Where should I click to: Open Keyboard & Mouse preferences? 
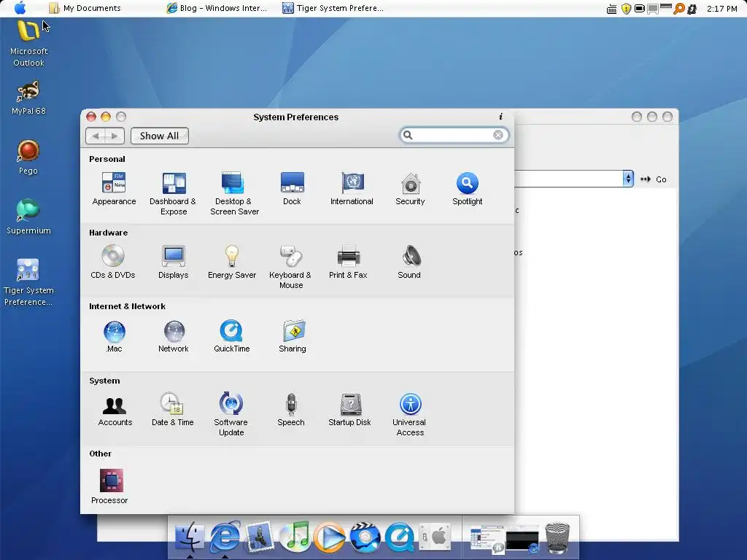(x=290, y=267)
